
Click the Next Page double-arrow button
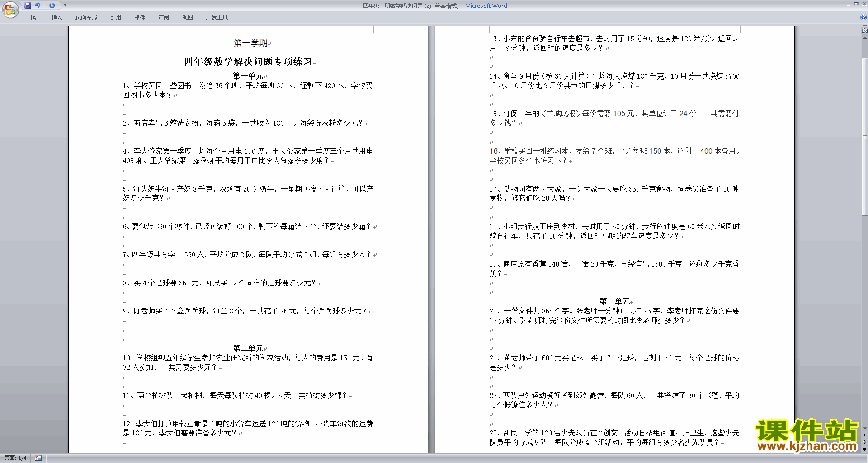(864, 449)
